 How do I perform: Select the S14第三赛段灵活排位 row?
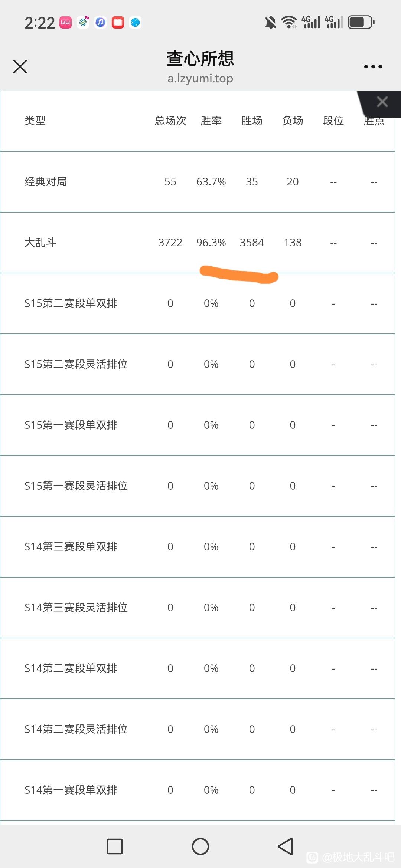click(x=198, y=608)
